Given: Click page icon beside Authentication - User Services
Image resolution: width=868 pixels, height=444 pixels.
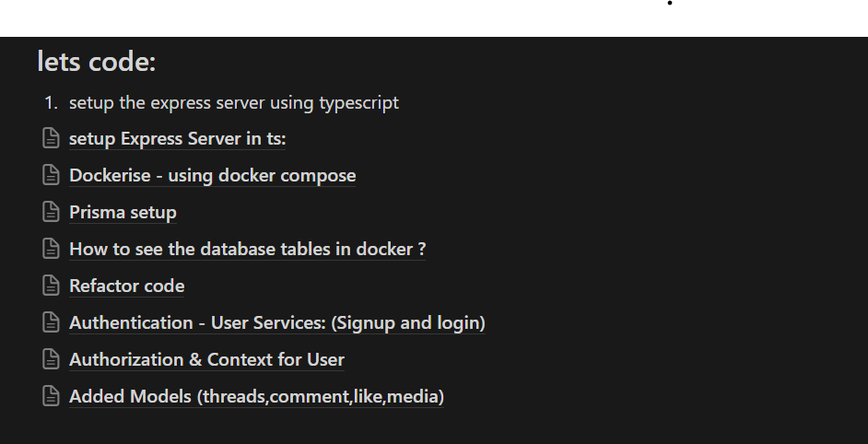Looking at the screenshot, I should 52,323.
